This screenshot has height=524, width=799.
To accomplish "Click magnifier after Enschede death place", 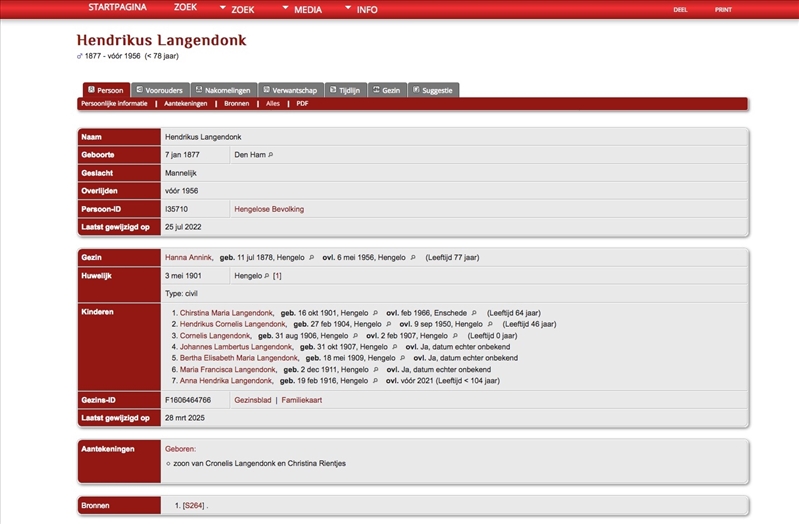I will coord(474,313).
